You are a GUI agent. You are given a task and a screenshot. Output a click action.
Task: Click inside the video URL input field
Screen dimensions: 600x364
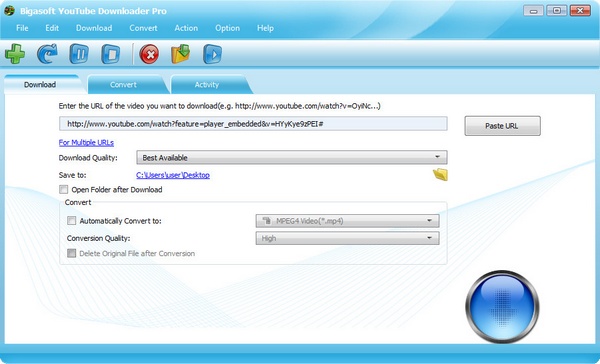253,124
